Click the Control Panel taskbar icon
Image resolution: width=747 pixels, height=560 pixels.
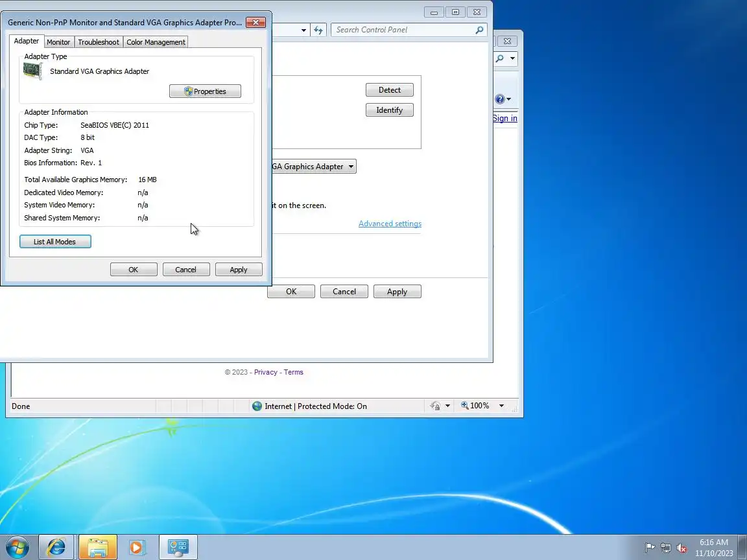(178, 548)
